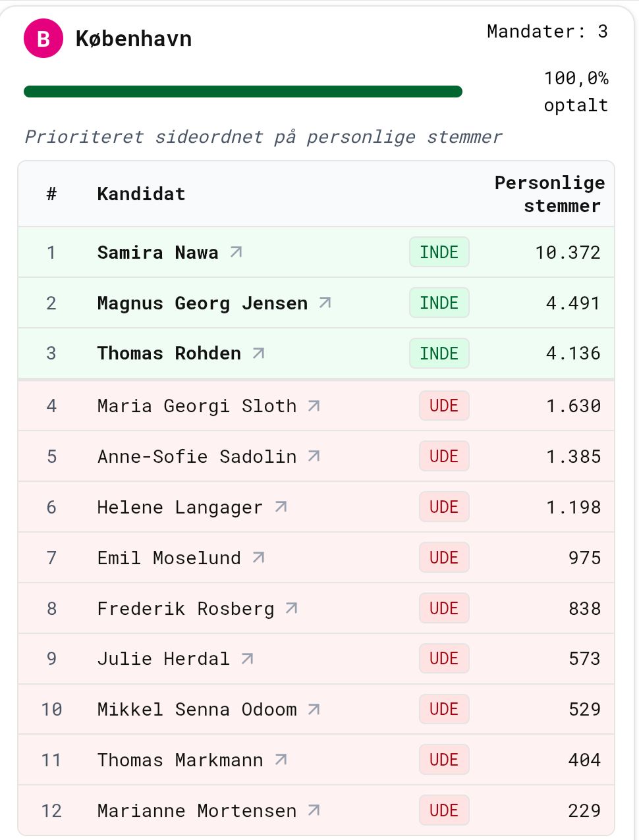Open candidate Magnus Georg Jensen

202,303
